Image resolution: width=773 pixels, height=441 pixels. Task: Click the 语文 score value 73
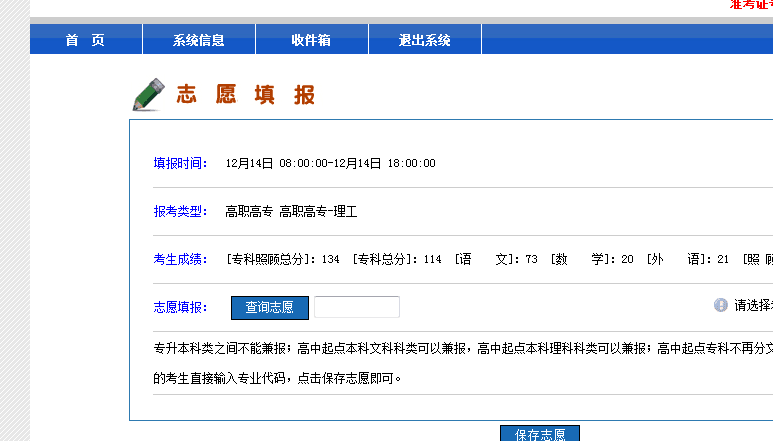pyautogui.click(x=531, y=259)
